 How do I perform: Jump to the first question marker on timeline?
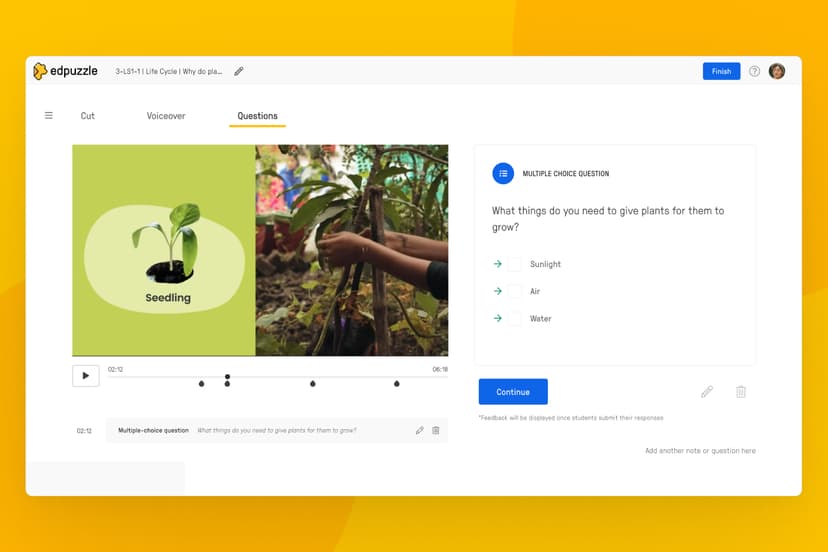[201, 383]
